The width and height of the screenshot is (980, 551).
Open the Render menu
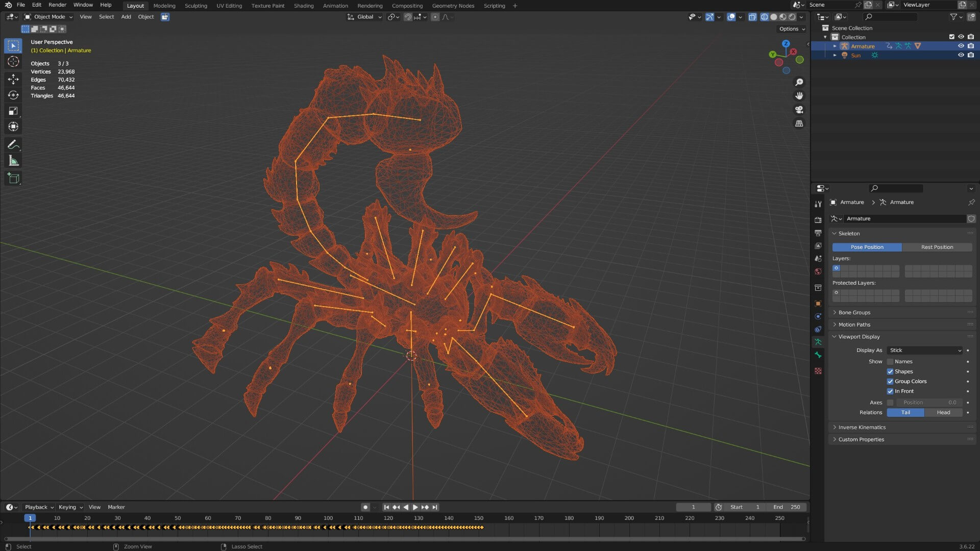pos(57,5)
